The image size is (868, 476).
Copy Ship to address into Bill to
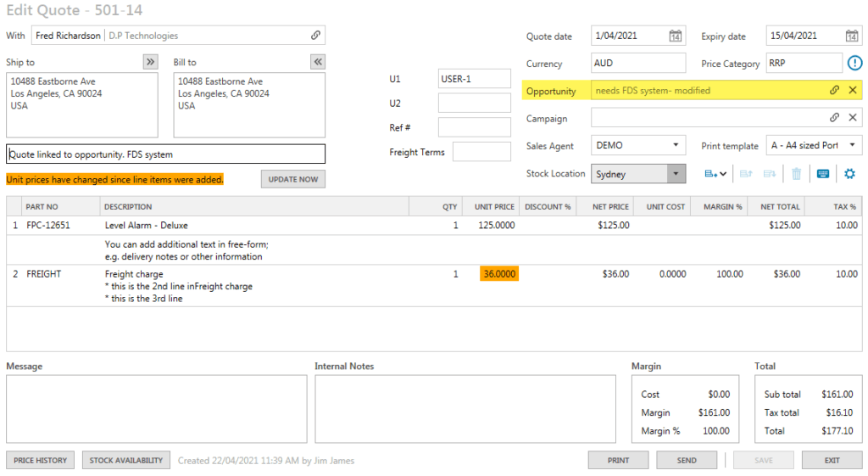coord(151,61)
